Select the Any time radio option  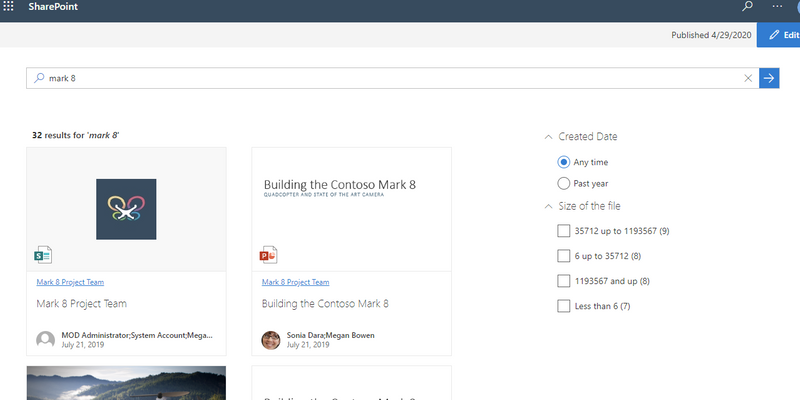[x=564, y=162]
